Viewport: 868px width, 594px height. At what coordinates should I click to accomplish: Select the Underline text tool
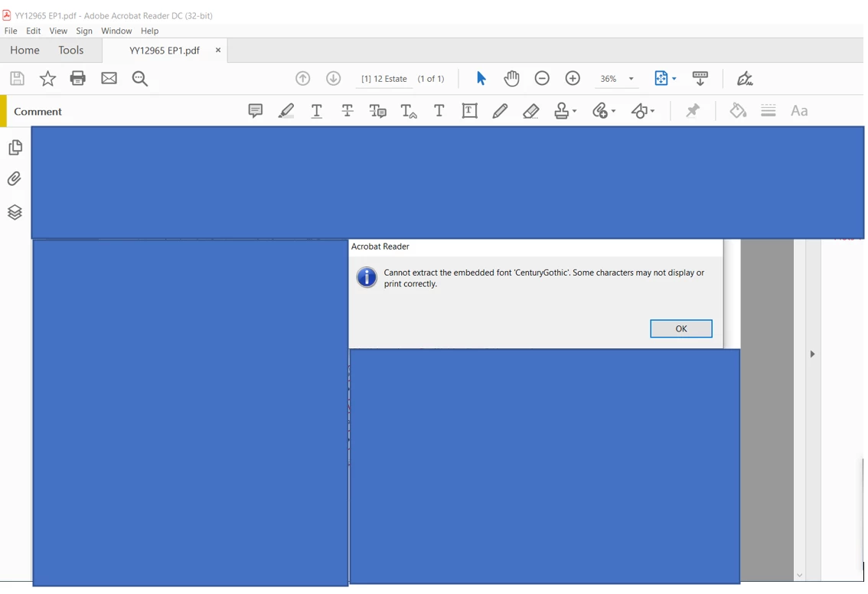(317, 111)
